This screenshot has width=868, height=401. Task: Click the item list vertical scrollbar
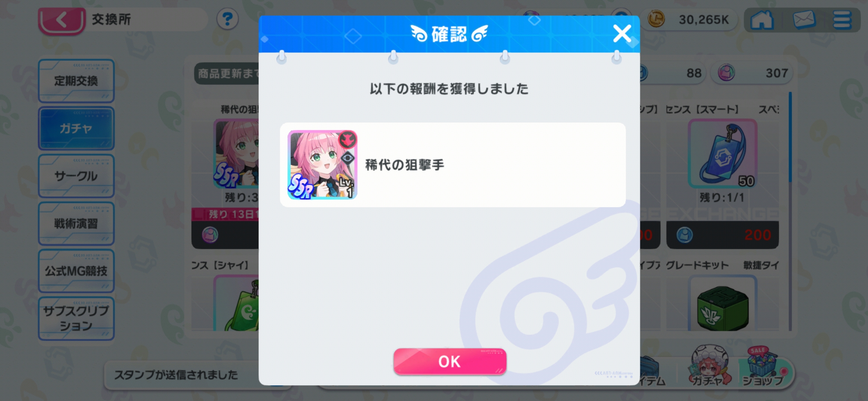[790, 211]
